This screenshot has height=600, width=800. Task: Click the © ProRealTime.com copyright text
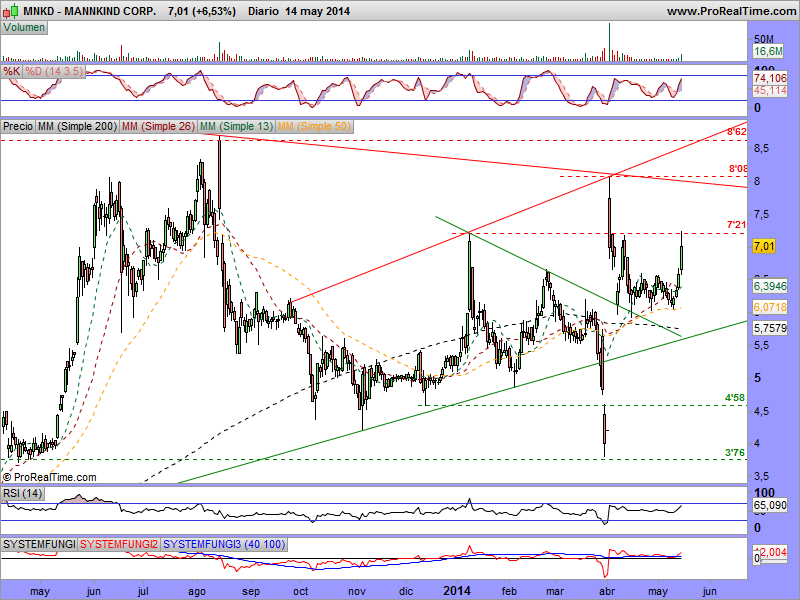click(x=49, y=478)
